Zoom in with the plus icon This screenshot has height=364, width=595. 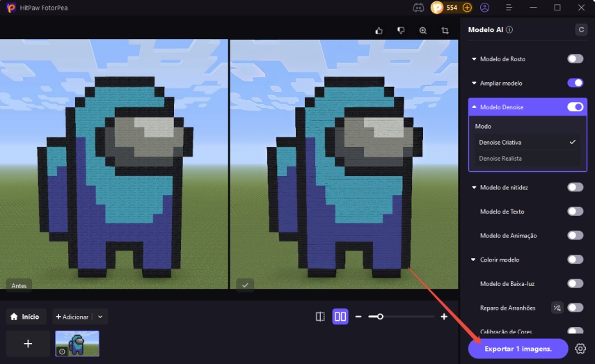point(444,317)
